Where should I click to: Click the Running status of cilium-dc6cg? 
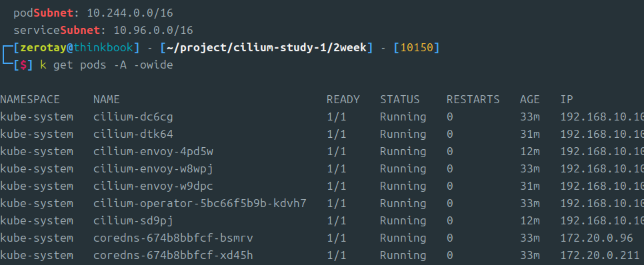pyautogui.click(x=403, y=117)
